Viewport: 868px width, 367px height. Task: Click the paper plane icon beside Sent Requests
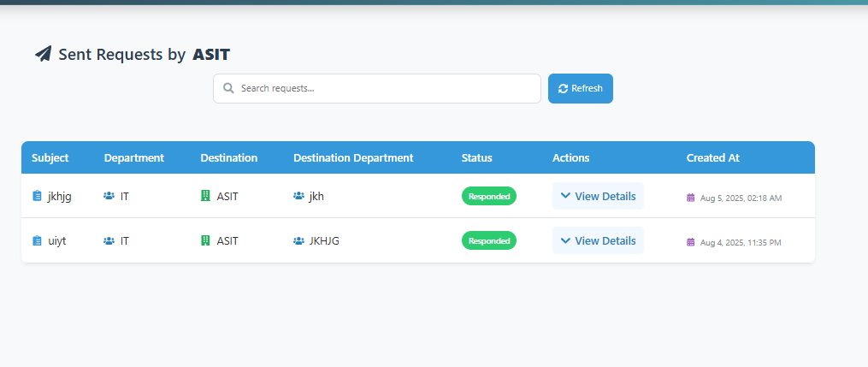point(43,54)
